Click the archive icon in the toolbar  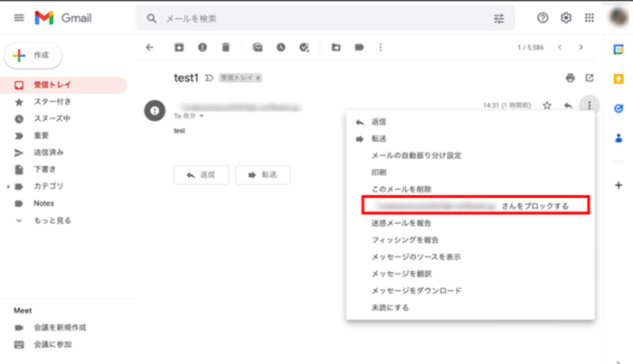coord(179,47)
